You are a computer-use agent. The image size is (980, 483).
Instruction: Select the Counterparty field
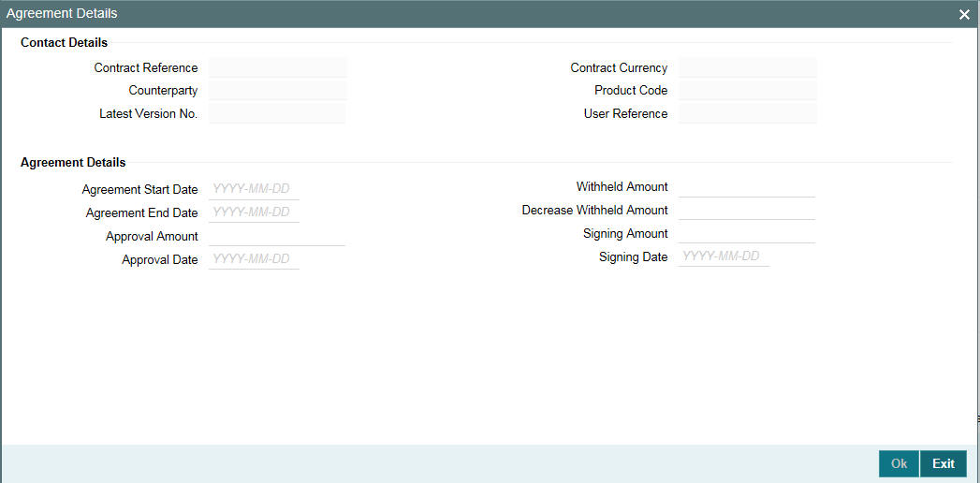click(x=277, y=91)
